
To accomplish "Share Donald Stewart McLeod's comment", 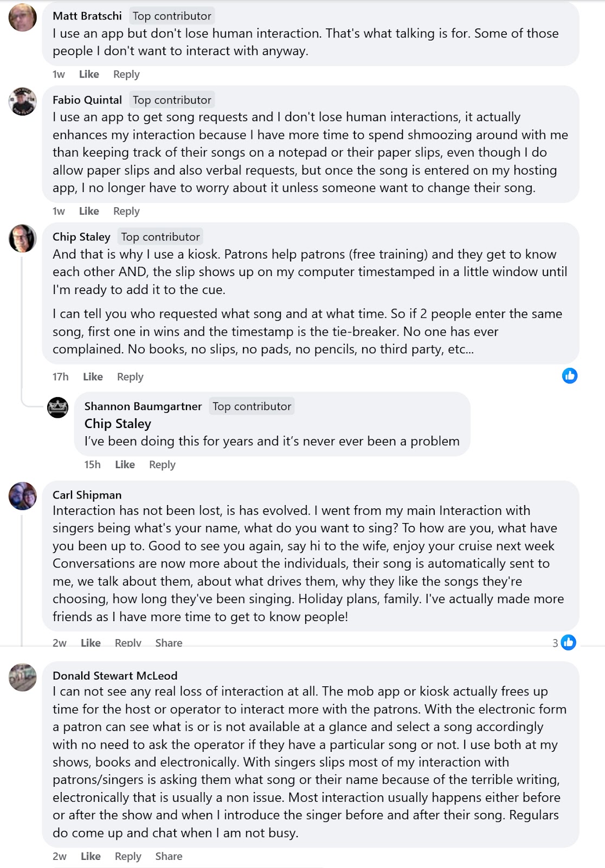I will click(x=169, y=856).
